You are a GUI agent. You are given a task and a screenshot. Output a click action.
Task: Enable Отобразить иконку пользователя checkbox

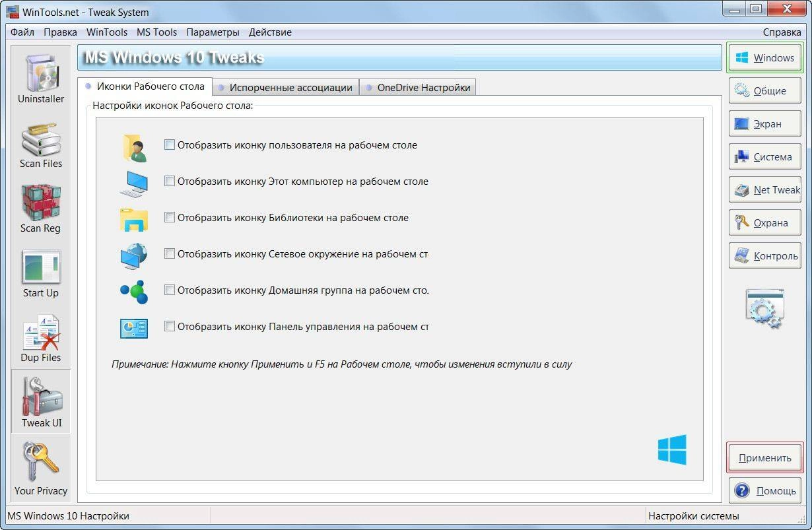click(x=170, y=145)
